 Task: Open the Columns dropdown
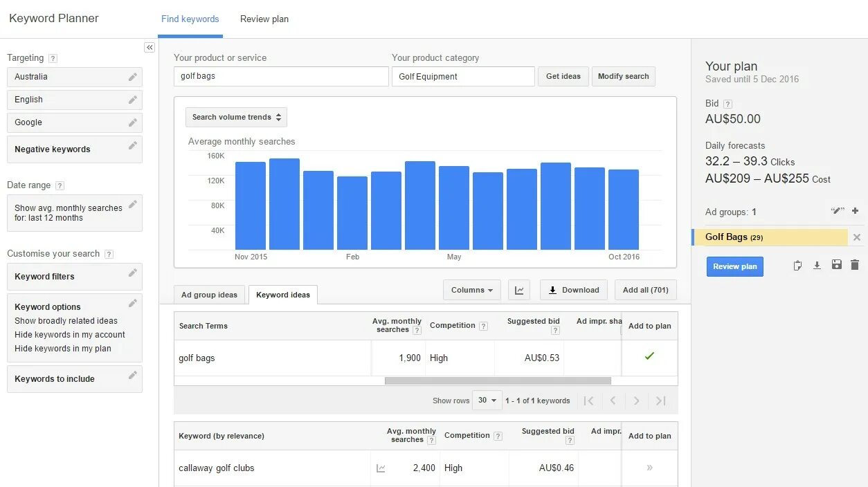pyautogui.click(x=471, y=290)
